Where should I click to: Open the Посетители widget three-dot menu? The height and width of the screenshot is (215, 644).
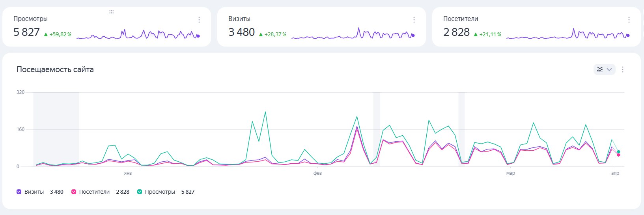[x=629, y=20]
